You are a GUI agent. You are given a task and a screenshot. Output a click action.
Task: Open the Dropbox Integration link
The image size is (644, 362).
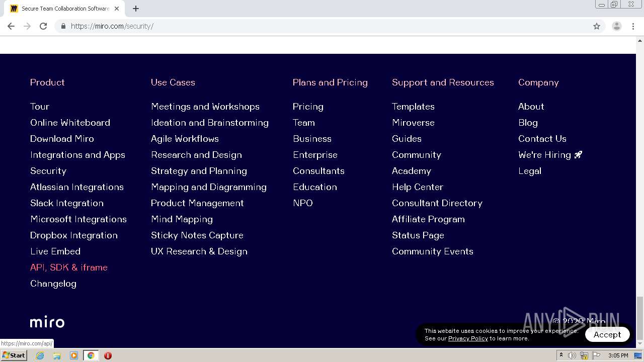[x=74, y=235]
